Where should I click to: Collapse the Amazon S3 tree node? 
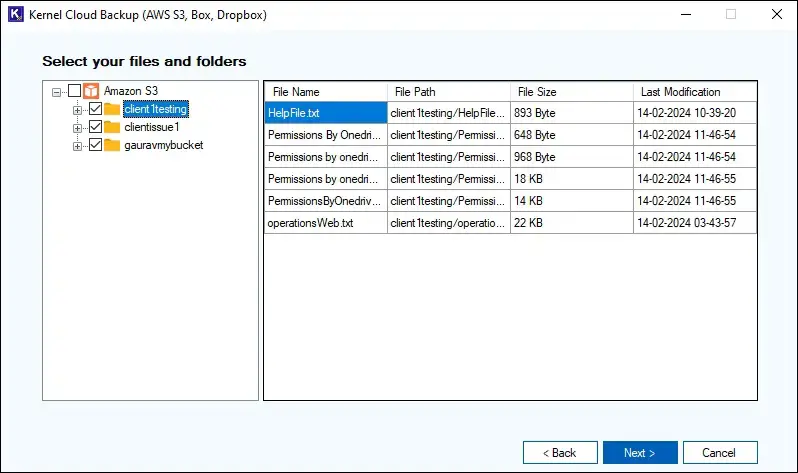(56, 92)
